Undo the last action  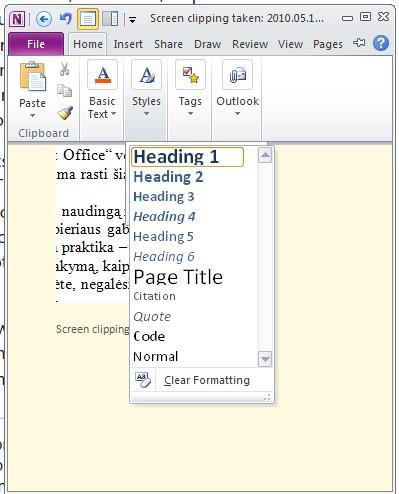tap(66, 18)
